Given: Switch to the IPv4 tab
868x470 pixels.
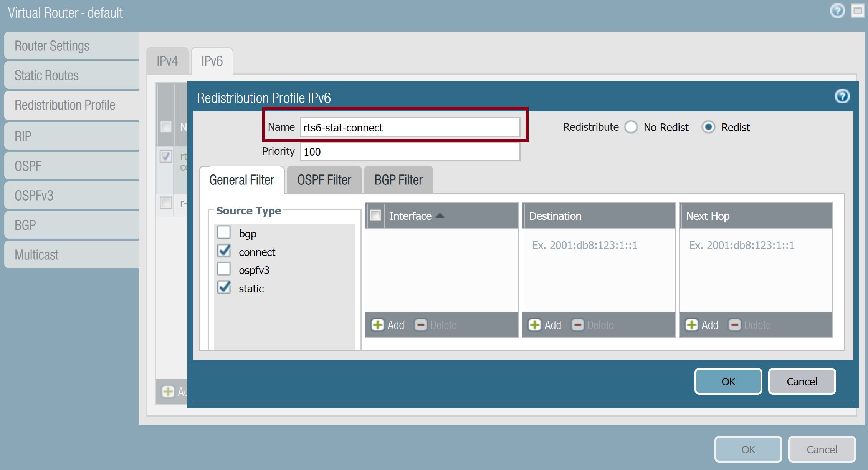Looking at the screenshot, I should pyautogui.click(x=167, y=60).
